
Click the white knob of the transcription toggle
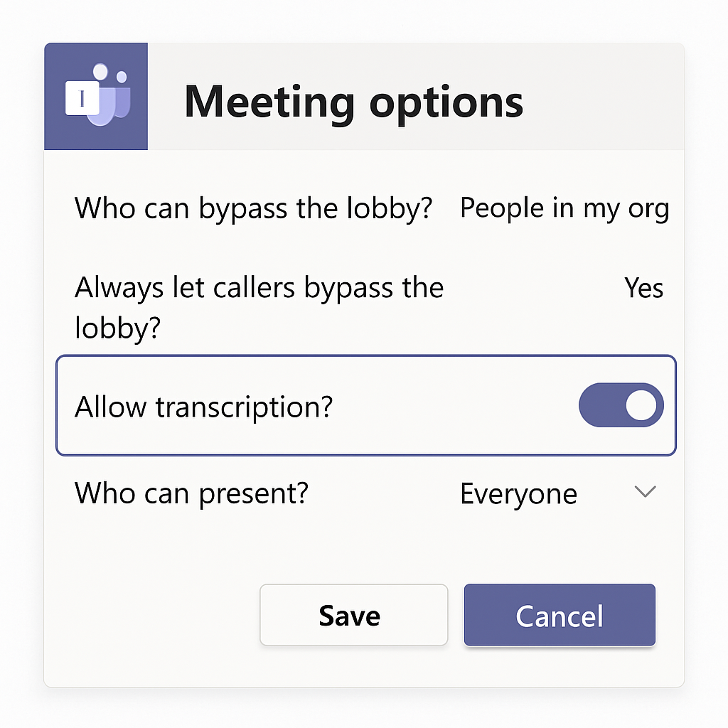point(641,405)
